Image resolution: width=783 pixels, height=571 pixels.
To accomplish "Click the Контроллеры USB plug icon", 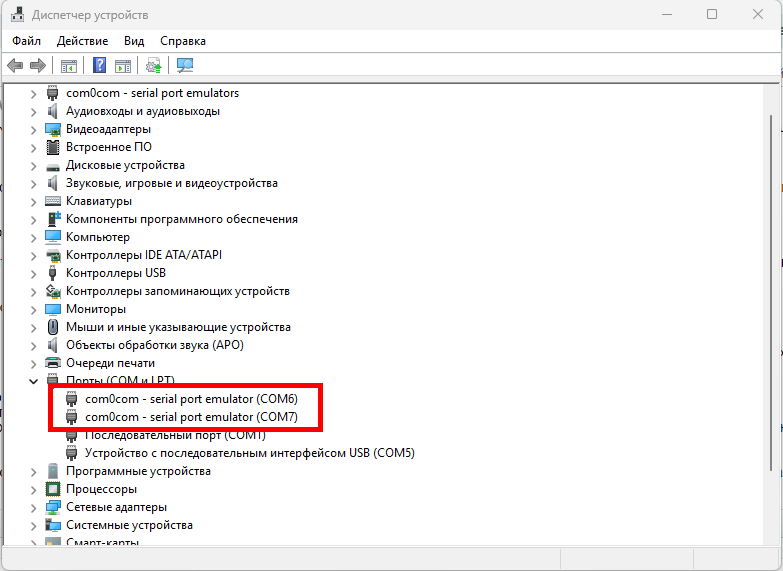I will 52,273.
